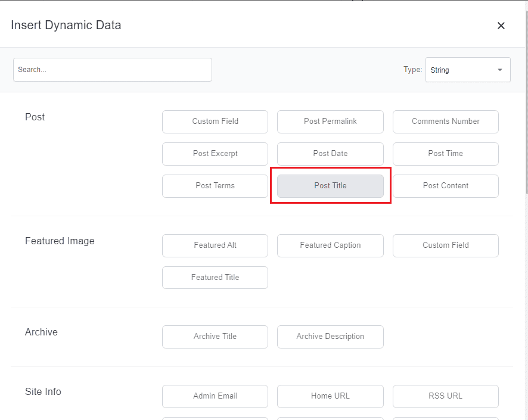Screen dimensions: 528x420
Task: Click the Site Info section heading
Action: pyautogui.click(x=43, y=392)
